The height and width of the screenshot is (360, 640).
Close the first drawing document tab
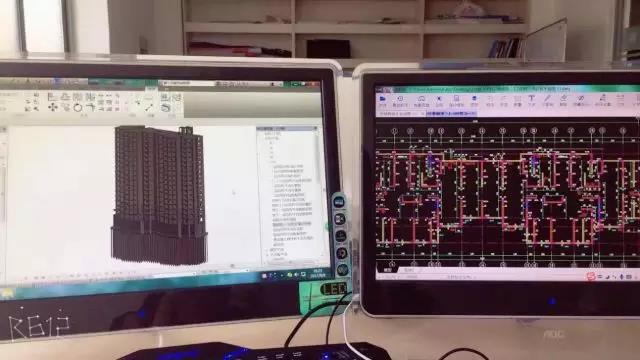point(422,114)
